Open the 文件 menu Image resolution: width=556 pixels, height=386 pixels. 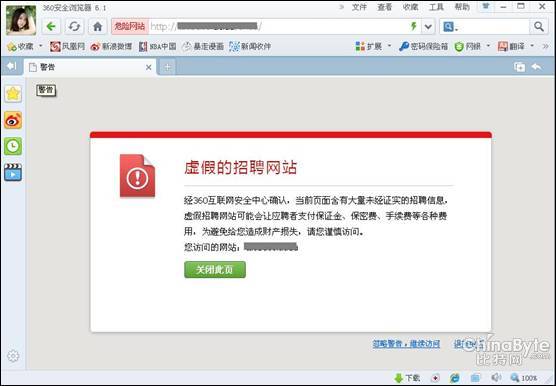click(x=359, y=7)
